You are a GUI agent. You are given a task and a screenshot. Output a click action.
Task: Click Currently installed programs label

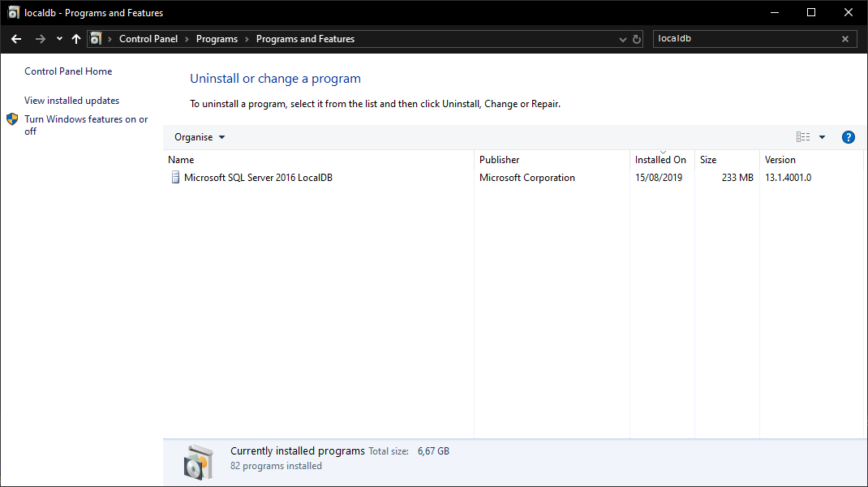coord(298,451)
